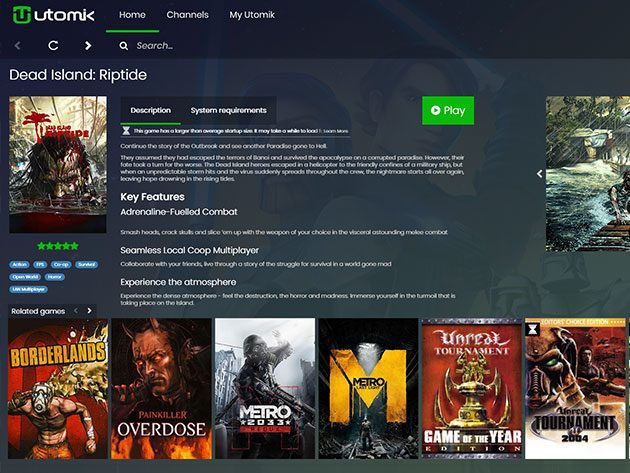
Task: Focus the Search field
Action: pos(155,46)
